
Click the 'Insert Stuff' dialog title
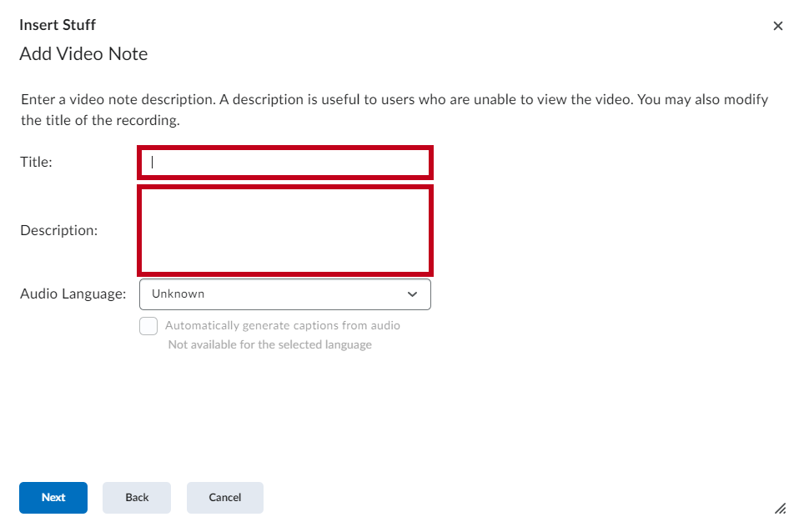(58, 25)
